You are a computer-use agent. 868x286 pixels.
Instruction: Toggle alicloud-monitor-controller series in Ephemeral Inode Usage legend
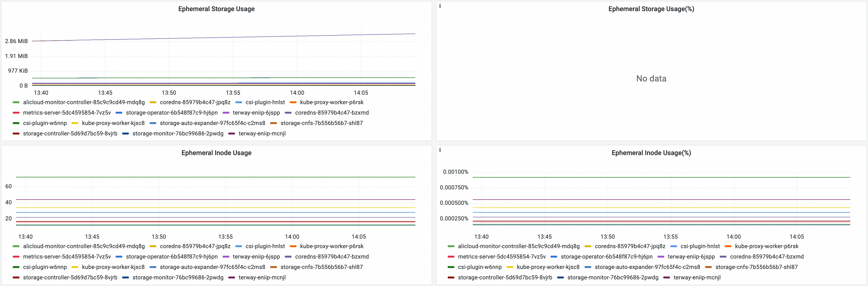pyautogui.click(x=84, y=246)
